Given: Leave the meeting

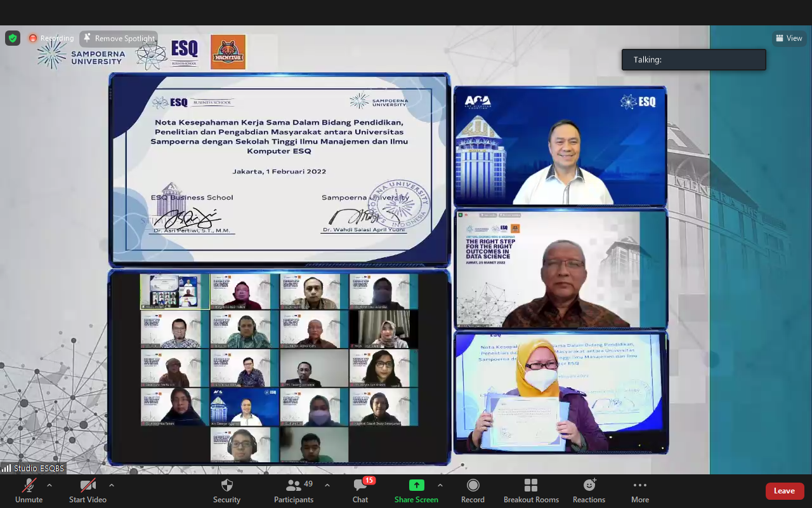Looking at the screenshot, I should coord(784,491).
